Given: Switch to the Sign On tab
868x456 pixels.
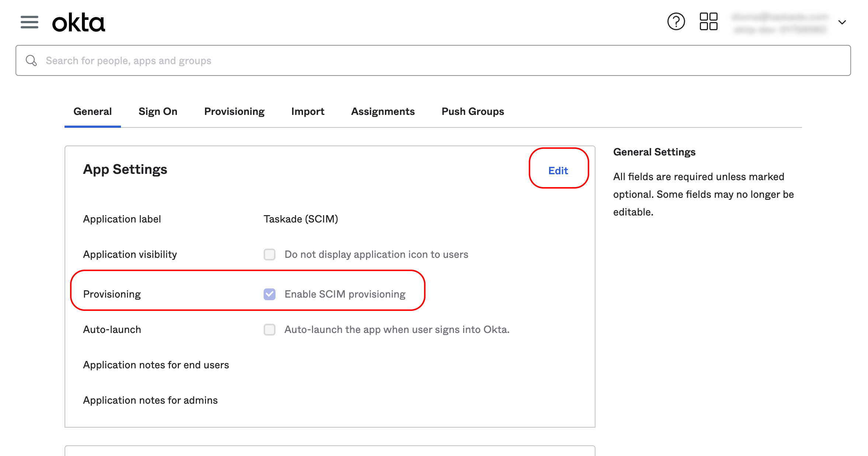Looking at the screenshot, I should pos(158,112).
